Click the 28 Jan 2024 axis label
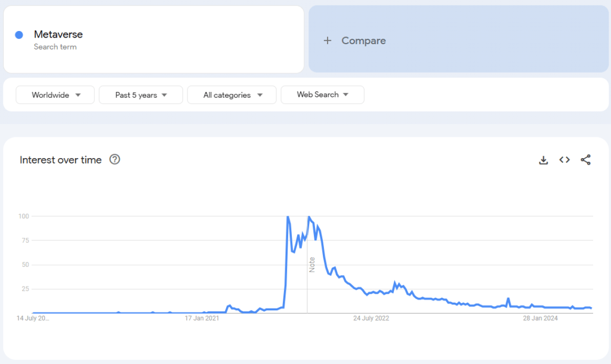Image resolution: width=611 pixels, height=364 pixels. pyautogui.click(x=540, y=318)
